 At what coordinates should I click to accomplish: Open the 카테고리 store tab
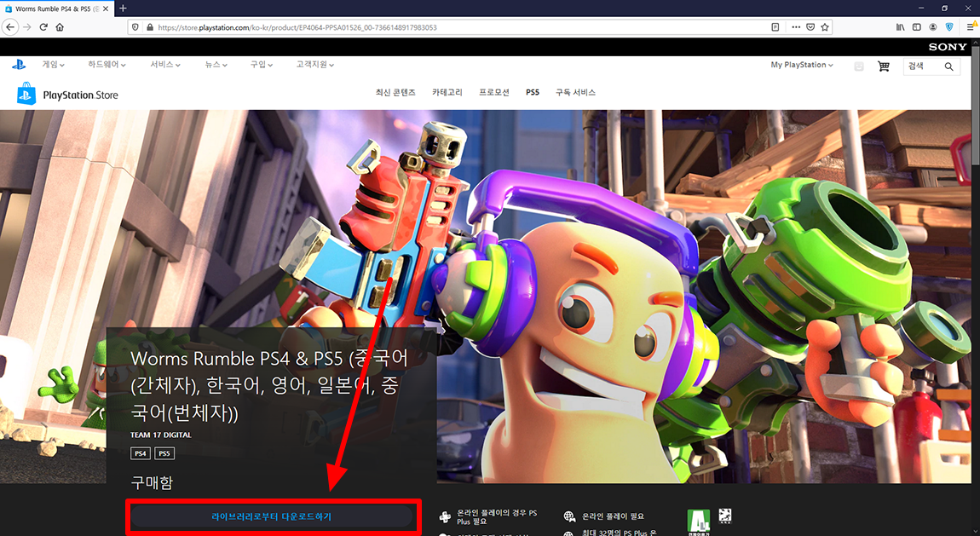coord(447,92)
